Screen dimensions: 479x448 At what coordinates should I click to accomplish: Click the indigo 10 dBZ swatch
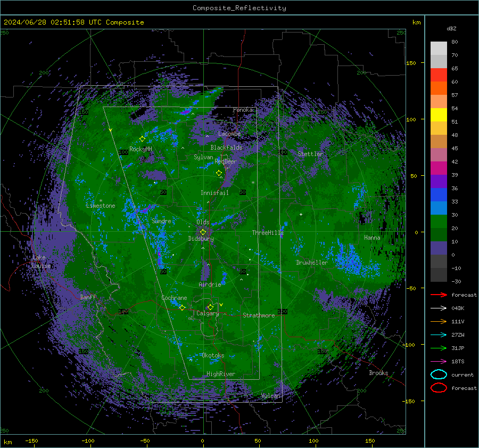tap(439, 248)
